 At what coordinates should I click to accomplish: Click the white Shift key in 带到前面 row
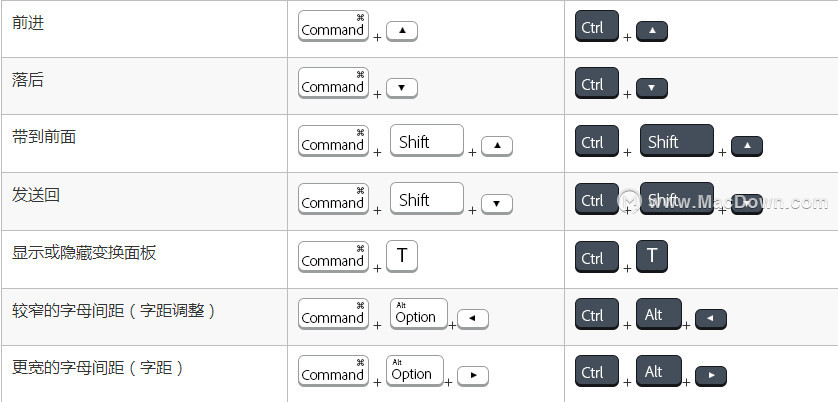pyautogui.click(x=426, y=141)
